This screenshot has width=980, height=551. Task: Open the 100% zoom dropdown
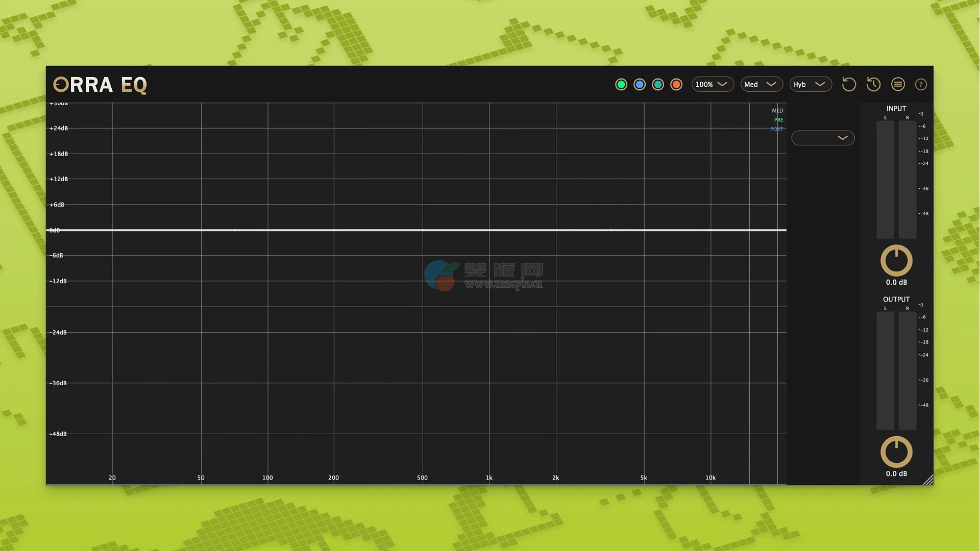(x=712, y=84)
